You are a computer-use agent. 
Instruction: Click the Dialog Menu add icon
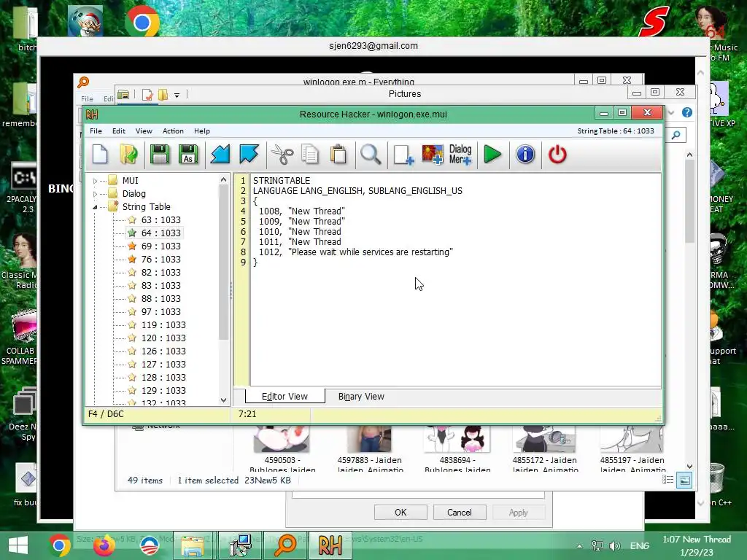pos(460,155)
